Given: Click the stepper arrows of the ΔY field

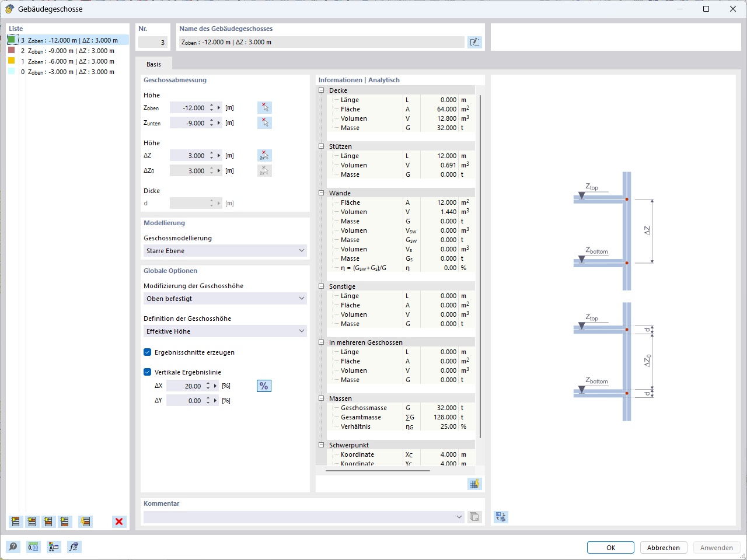Looking at the screenshot, I should (x=208, y=401).
